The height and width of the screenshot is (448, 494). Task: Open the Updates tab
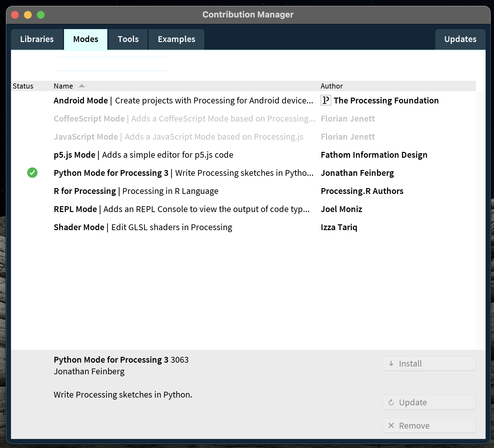pyautogui.click(x=460, y=39)
